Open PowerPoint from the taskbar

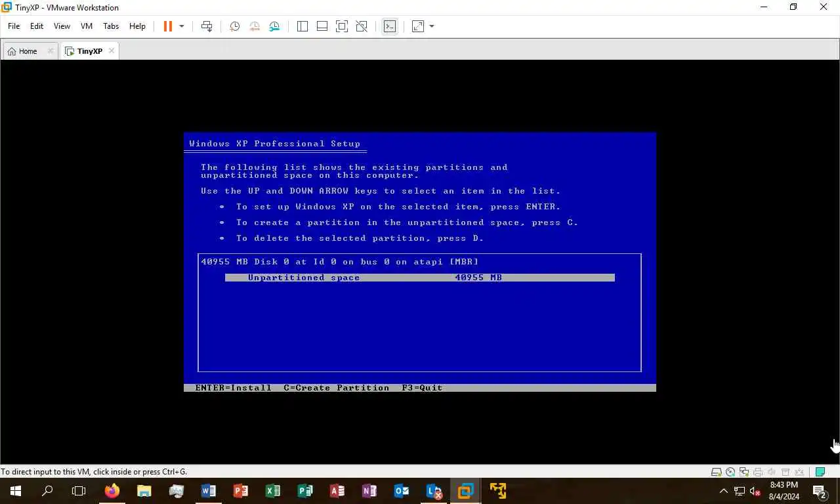pos(240,491)
